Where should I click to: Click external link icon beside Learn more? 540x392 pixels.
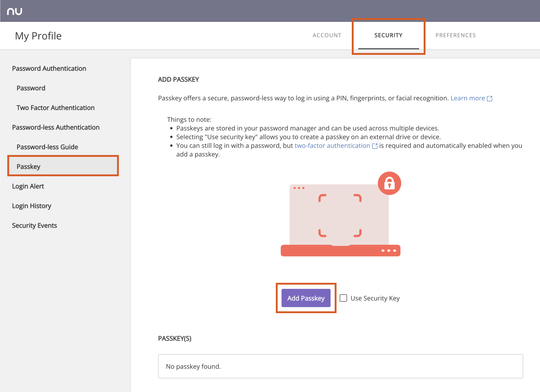[x=490, y=99]
